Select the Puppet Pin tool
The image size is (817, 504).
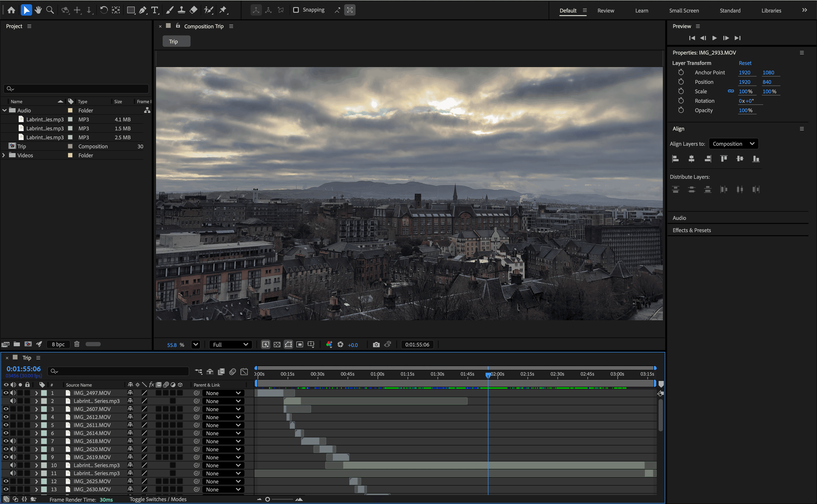coord(223,10)
